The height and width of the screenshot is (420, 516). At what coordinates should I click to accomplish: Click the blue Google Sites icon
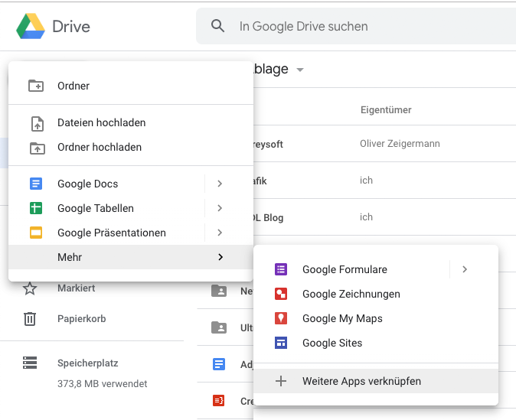click(x=281, y=343)
